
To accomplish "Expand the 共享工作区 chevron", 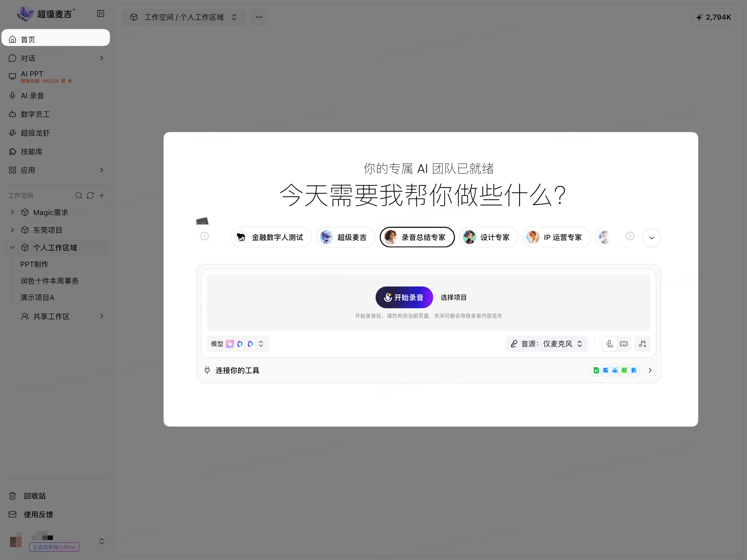I will point(101,316).
